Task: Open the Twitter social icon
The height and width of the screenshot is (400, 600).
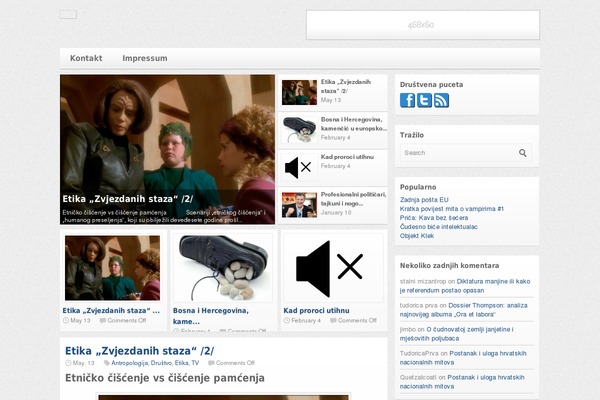Action: tap(424, 100)
